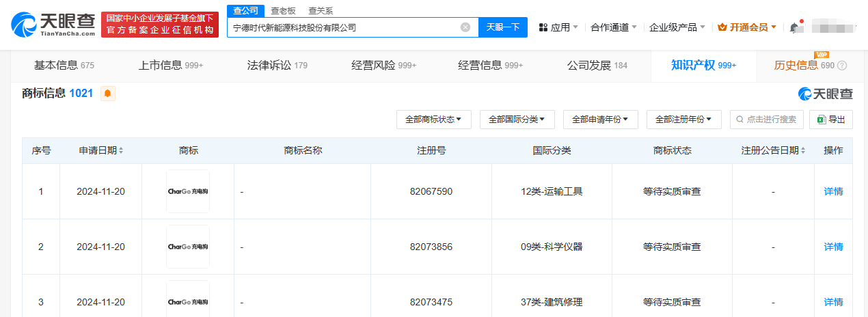Image resolution: width=868 pixels, height=317 pixels.
Task: Open the notification bell in the header
Action: click(x=794, y=27)
